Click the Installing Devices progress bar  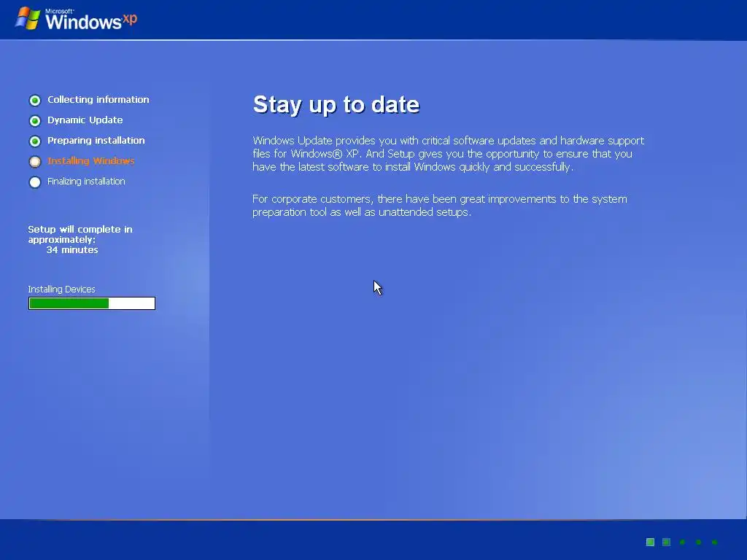click(x=91, y=303)
